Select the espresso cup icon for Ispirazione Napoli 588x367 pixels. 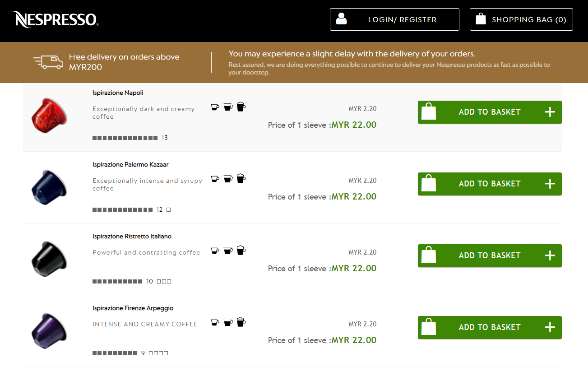215,107
